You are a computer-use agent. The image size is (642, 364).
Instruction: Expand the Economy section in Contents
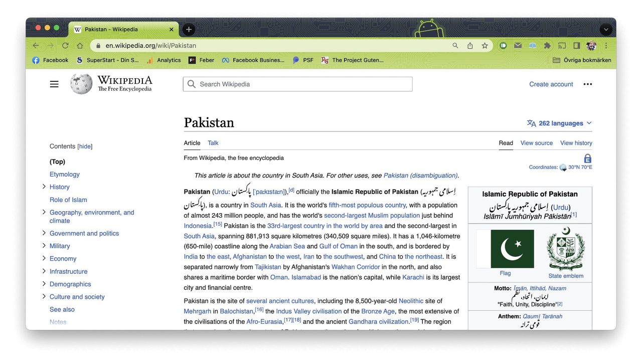pyautogui.click(x=44, y=258)
